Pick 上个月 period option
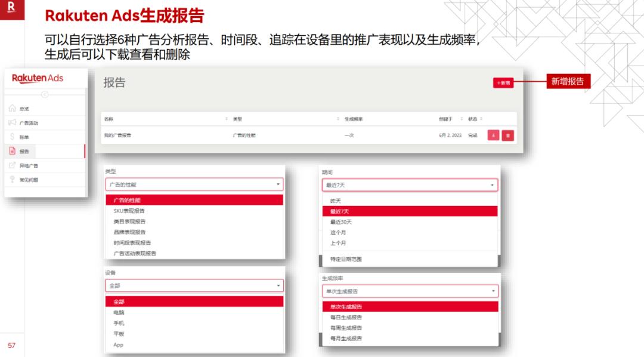The height and width of the screenshot is (357, 644). [x=410, y=243]
